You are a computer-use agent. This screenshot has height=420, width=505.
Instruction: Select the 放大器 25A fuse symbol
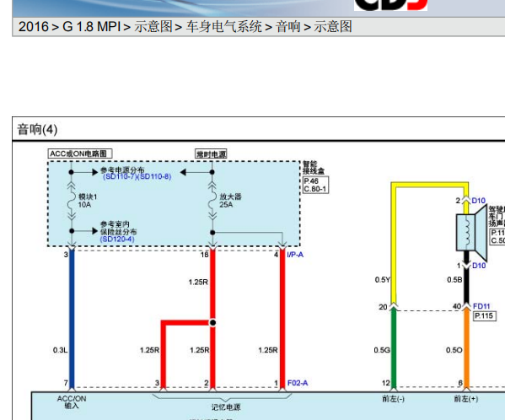point(212,202)
